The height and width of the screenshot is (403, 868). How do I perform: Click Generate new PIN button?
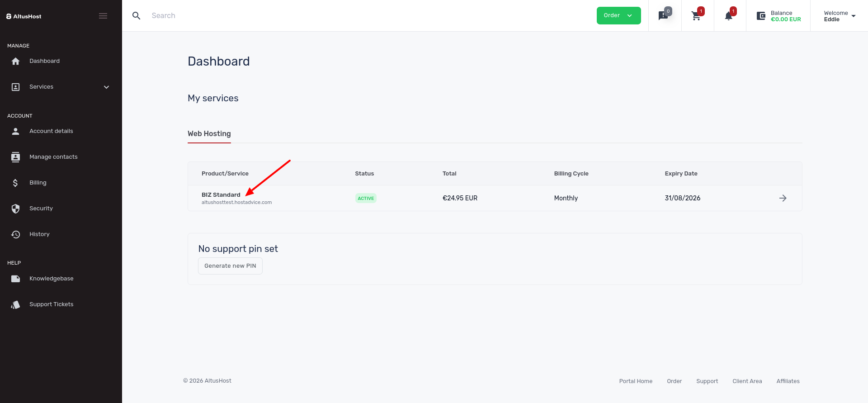pos(230,266)
